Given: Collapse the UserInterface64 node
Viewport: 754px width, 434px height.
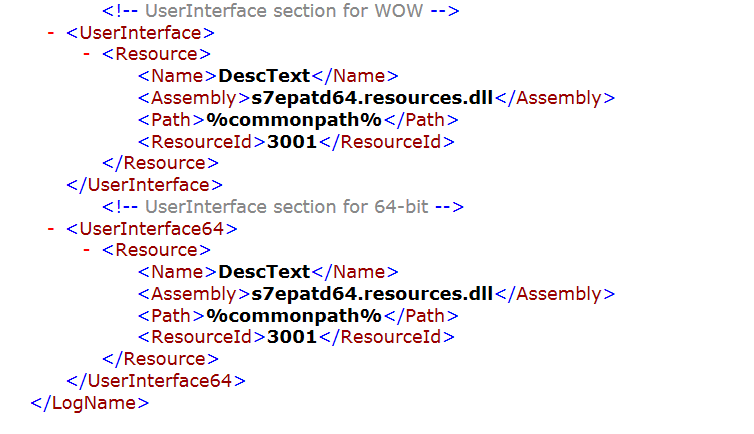Looking at the screenshot, I should coord(51,228).
